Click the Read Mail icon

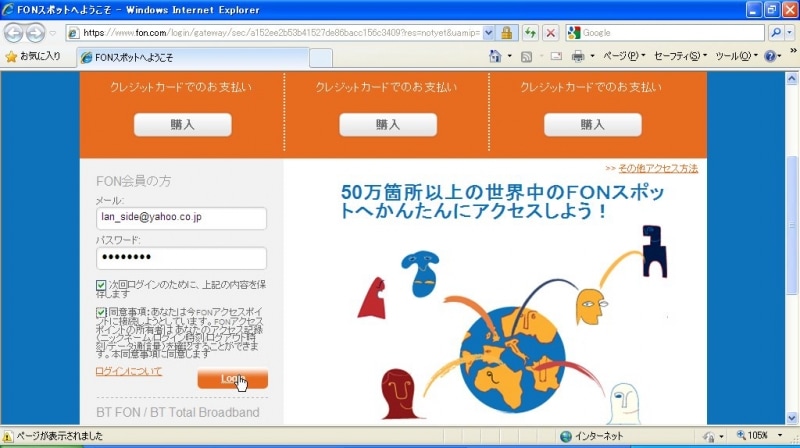pyautogui.click(x=556, y=56)
